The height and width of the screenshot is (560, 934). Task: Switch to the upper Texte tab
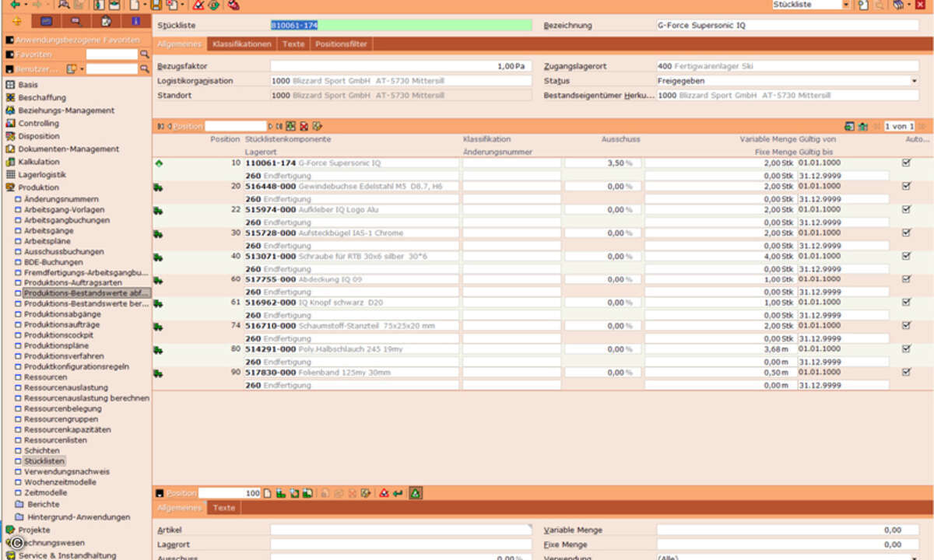click(x=293, y=44)
